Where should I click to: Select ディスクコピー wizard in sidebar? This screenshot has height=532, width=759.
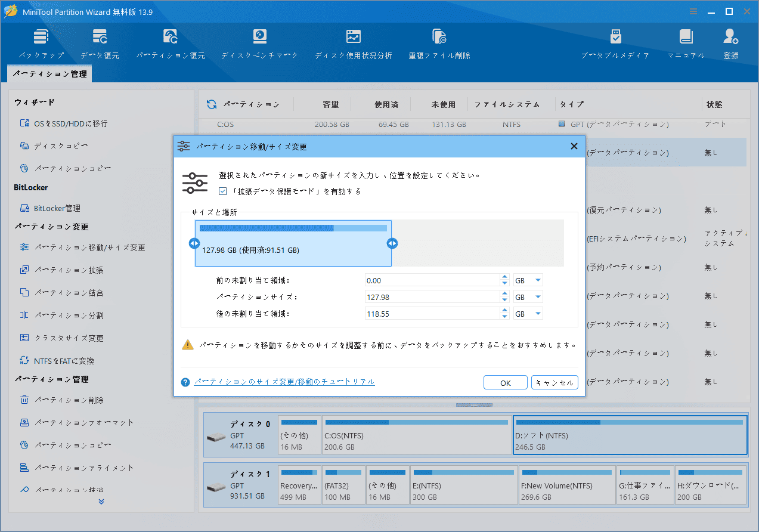click(54, 146)
